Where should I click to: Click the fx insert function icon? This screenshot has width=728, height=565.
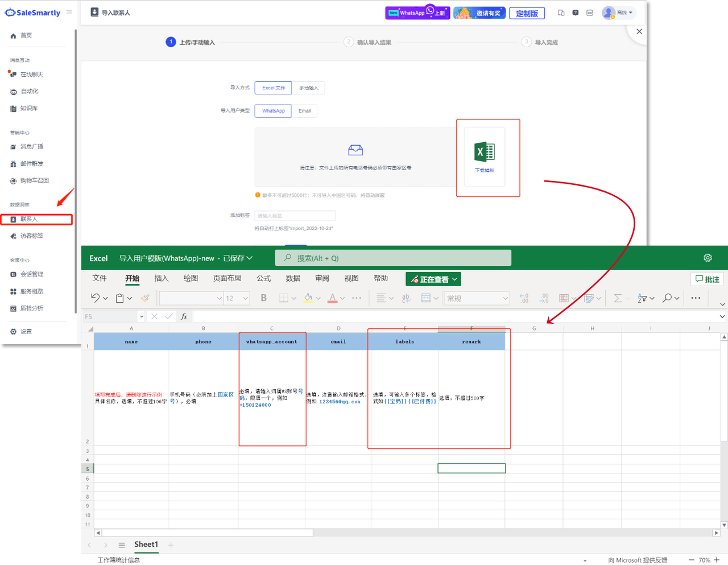(x=184, y=316)
